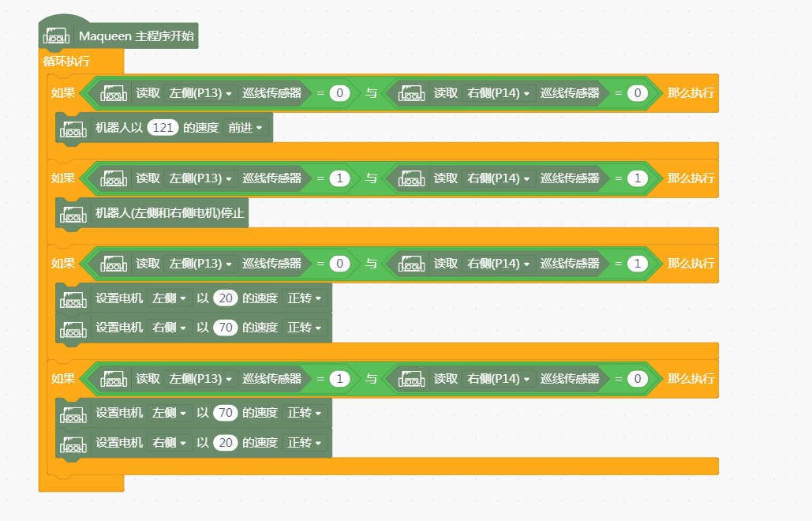Edit left motor speed 20 in third block

[x=225, y=299]
